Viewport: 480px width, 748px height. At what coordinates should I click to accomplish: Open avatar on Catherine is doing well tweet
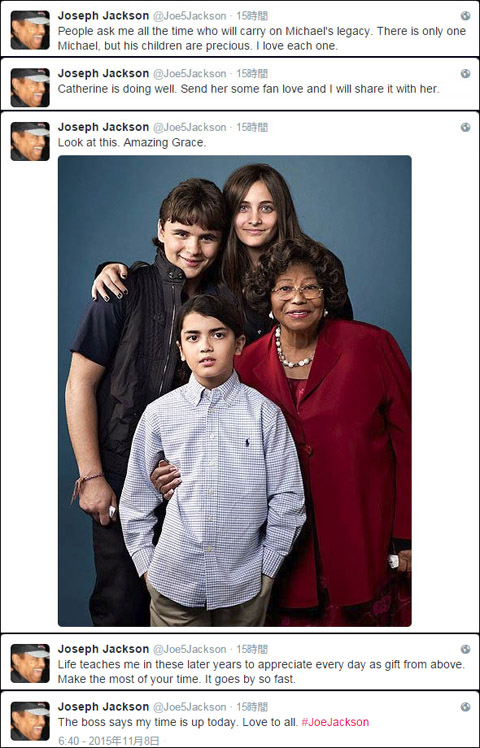pyautogui.click(x=30, y=87)
